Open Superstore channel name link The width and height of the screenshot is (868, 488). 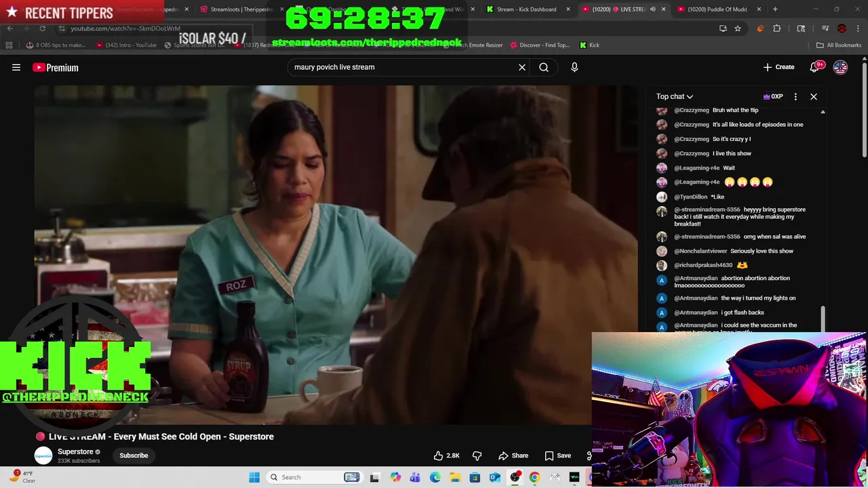point(75,451)
